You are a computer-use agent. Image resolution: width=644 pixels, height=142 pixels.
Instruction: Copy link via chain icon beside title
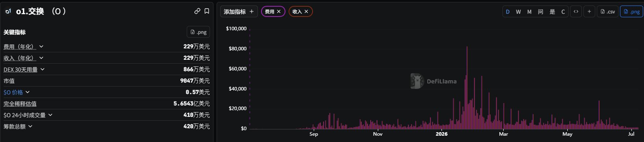pyautogui.click(x=197, y=11)
